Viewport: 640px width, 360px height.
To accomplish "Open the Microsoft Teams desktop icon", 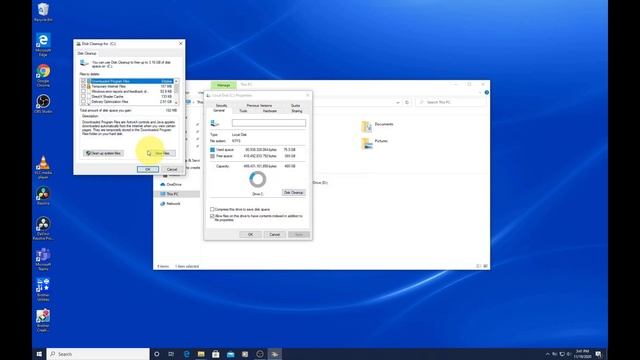I will [43, 259].
